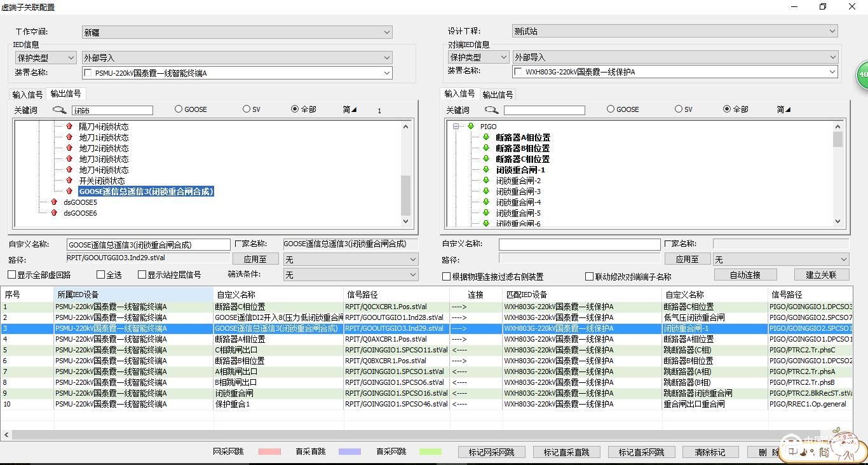Click the 自动连接 button
The height and width of the screenshot is (465, 868).
[745, 275]
